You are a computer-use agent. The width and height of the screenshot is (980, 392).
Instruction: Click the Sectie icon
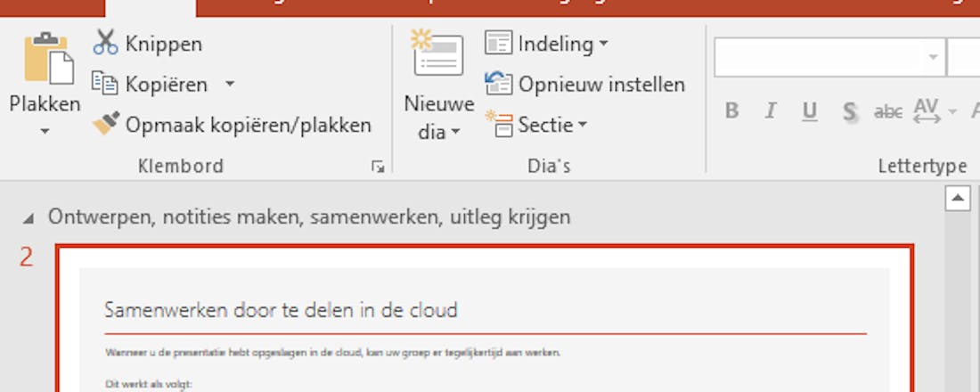[499, 125]
